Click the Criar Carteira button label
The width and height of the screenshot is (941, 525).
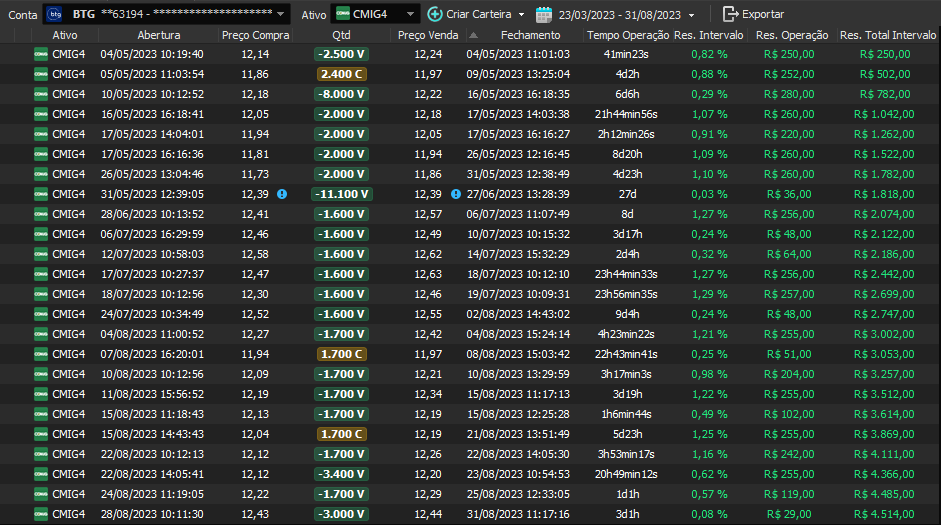click(x=479, y=14)
